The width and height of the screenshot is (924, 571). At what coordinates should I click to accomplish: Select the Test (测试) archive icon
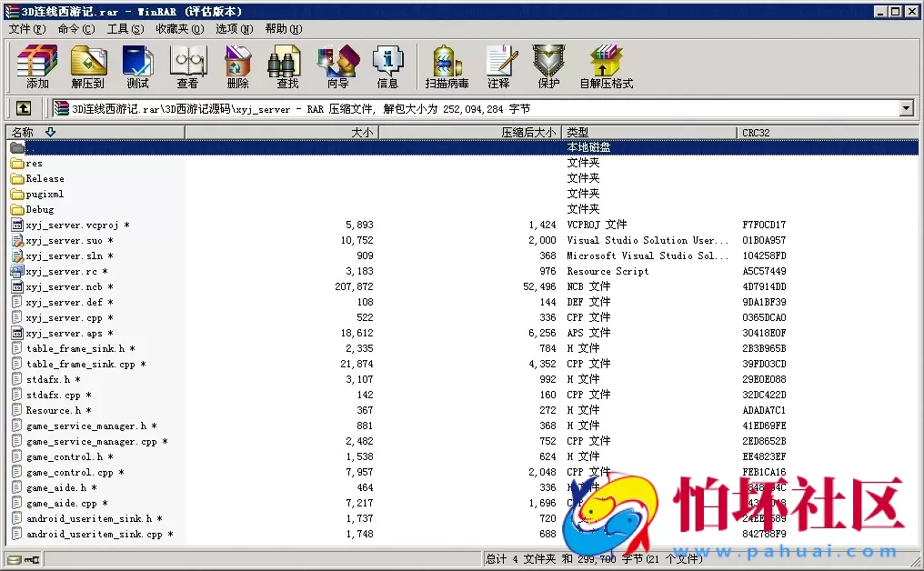(x=137, y=66)
